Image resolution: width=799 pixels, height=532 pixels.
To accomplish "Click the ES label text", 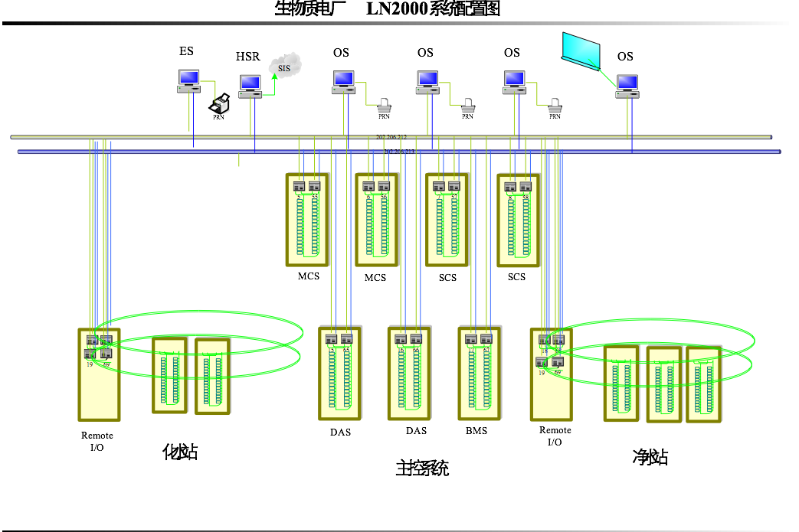I will click(186, 51).
